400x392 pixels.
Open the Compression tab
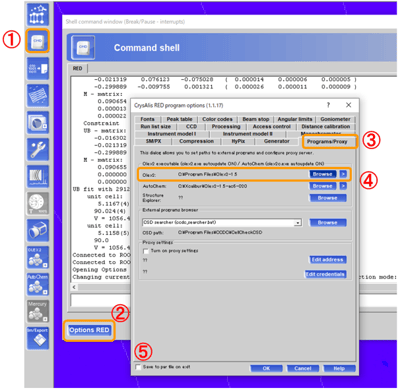197,141
